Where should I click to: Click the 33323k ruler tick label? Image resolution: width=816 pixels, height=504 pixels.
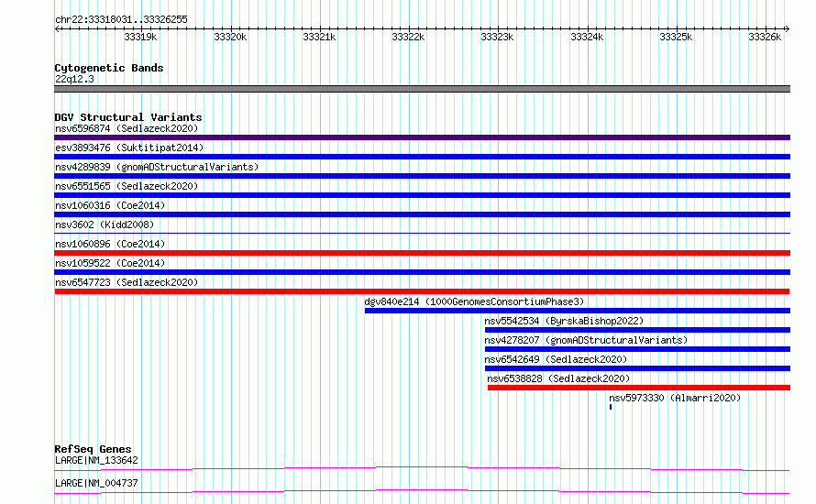497,37
